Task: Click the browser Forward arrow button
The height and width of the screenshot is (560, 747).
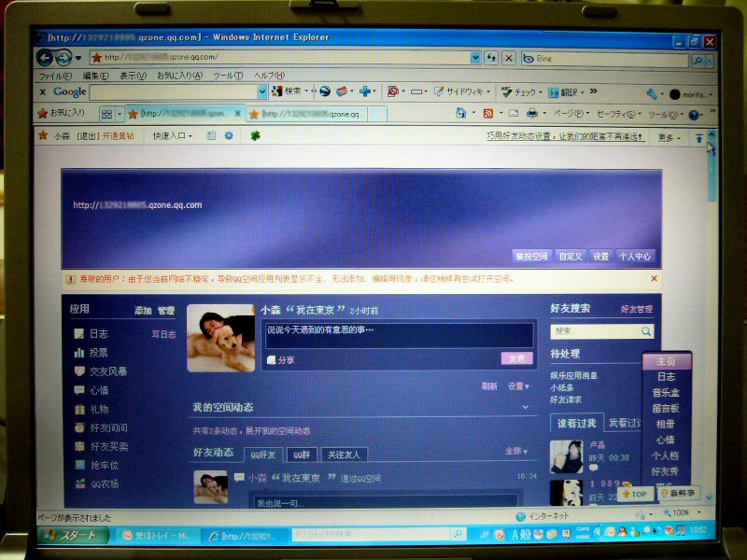Action: 63,58
